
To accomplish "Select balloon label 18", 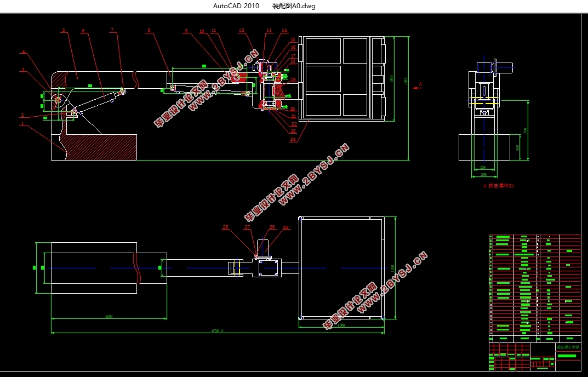I will coord(293,61).
